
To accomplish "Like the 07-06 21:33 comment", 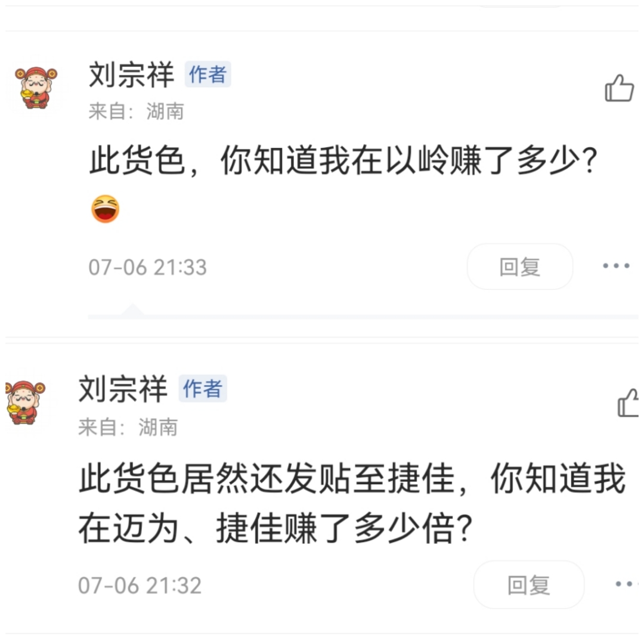I will coord(619,88).
